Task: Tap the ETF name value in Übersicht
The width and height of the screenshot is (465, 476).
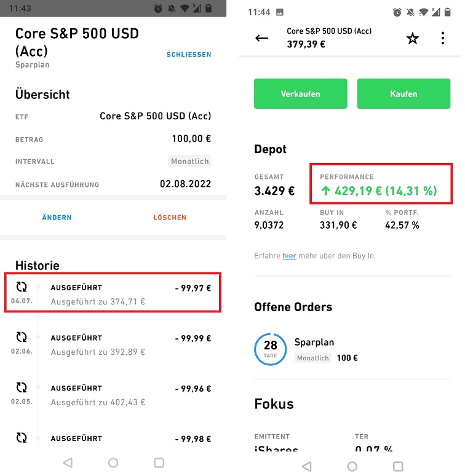Action: click(156, 116)
